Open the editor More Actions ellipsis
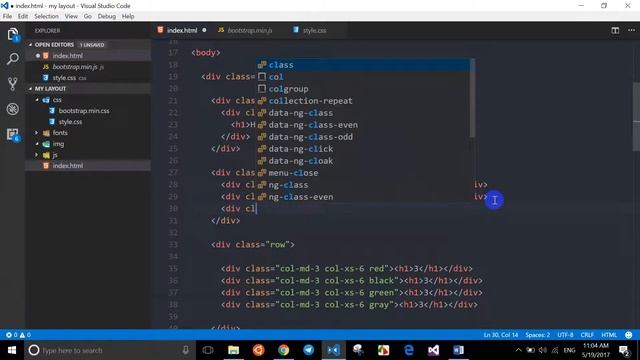640x360 pixels. tap(631, 30)
